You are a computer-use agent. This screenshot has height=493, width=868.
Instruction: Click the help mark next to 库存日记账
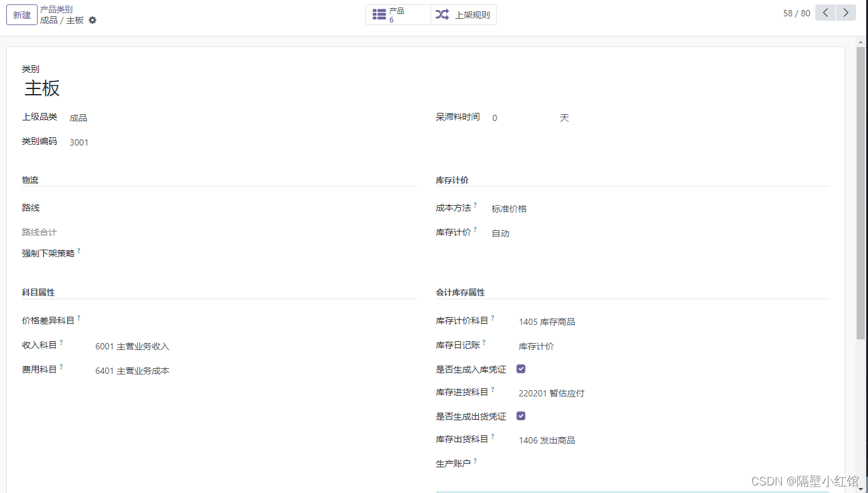click(x=484, y=342)
